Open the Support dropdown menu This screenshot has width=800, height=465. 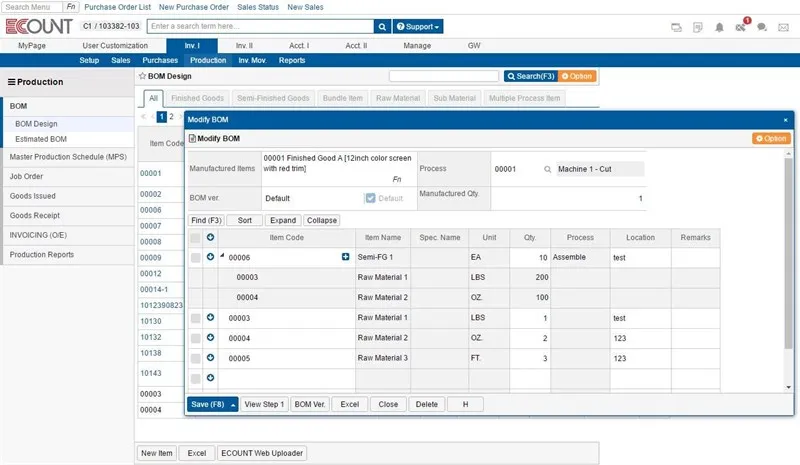coord(419,26)
